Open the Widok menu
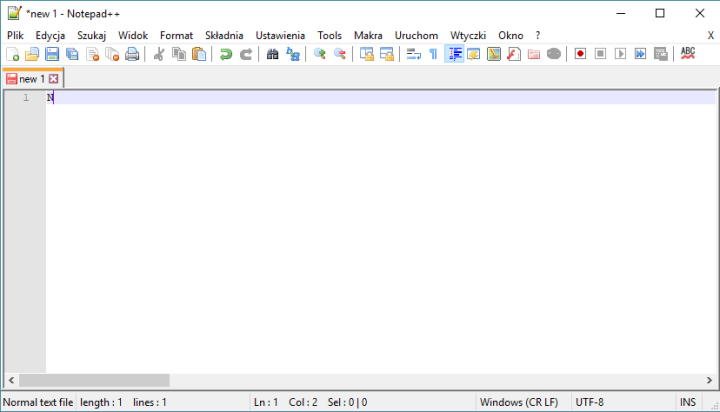Viewport: 720px width, 412px height. point(133,35)
